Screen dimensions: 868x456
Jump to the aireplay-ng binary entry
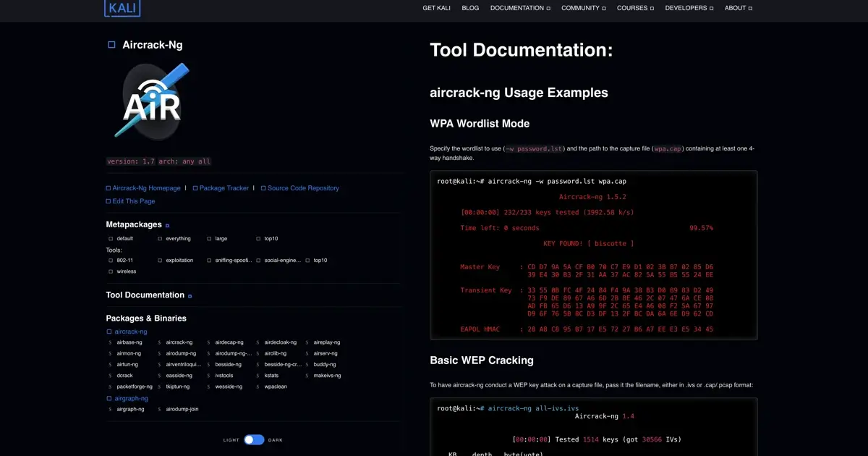tap(327, 342)
